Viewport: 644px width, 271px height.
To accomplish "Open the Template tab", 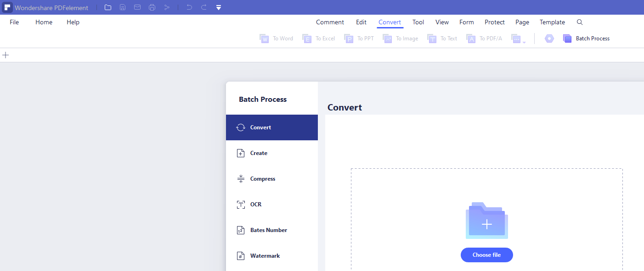I will tap(552, 22).
